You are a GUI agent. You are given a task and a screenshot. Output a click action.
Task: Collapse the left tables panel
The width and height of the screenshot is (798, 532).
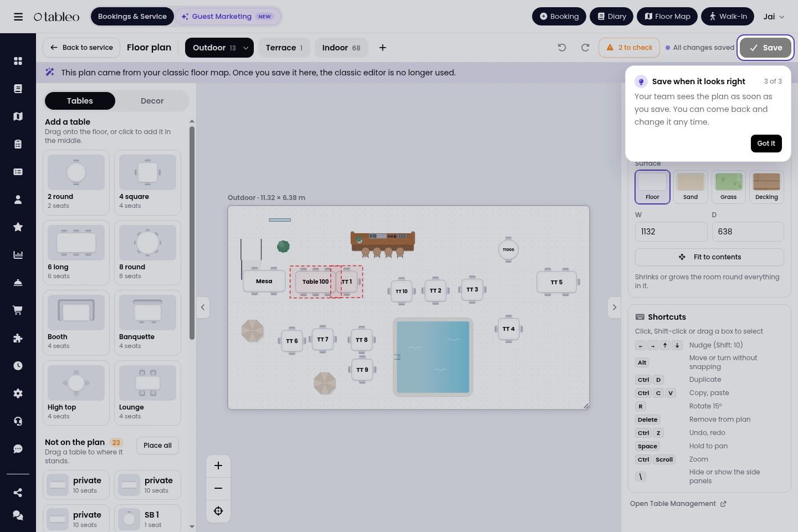click(203, 307)
